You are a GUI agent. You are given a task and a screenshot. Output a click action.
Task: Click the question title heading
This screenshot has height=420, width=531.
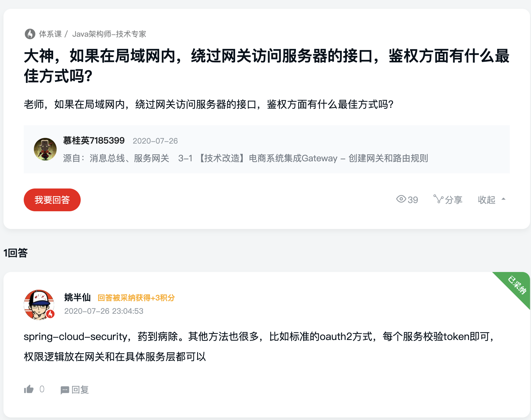(266, 66)
